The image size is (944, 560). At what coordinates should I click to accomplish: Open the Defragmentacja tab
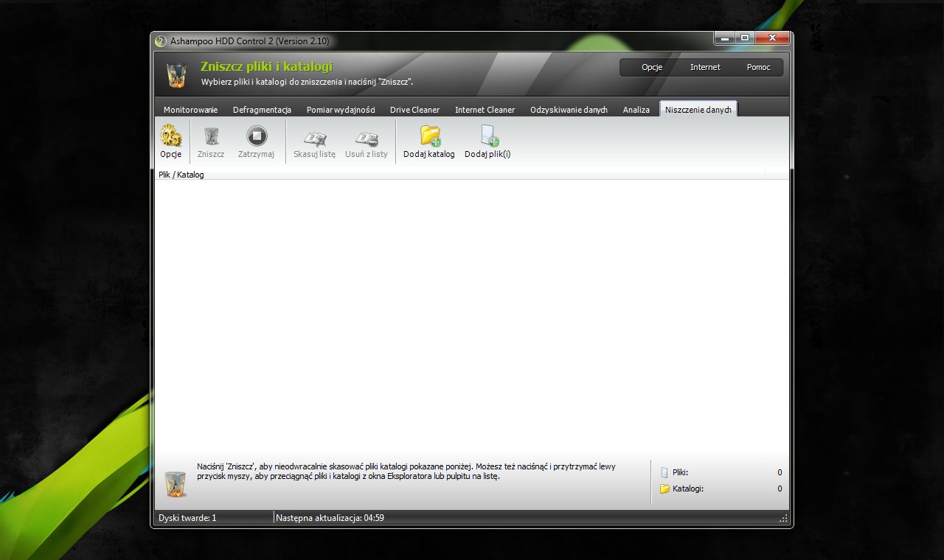262,110
